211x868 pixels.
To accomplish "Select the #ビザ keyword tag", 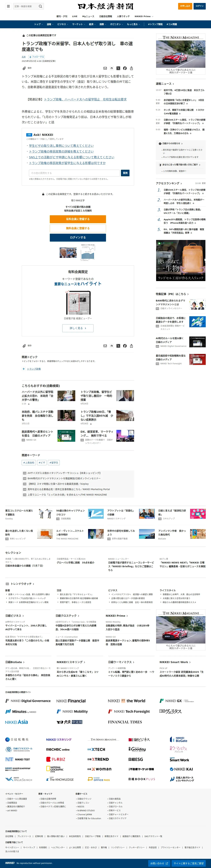I will click(x=42, y=463).
